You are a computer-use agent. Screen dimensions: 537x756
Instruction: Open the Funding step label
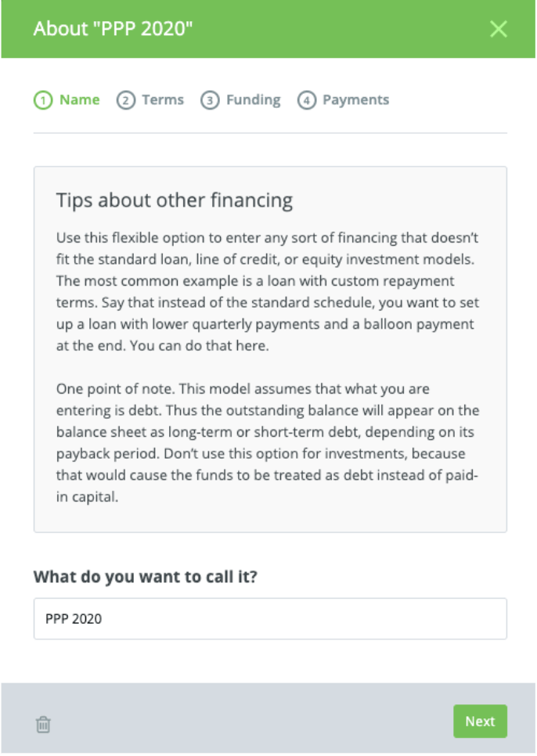(x=253, y=100)
